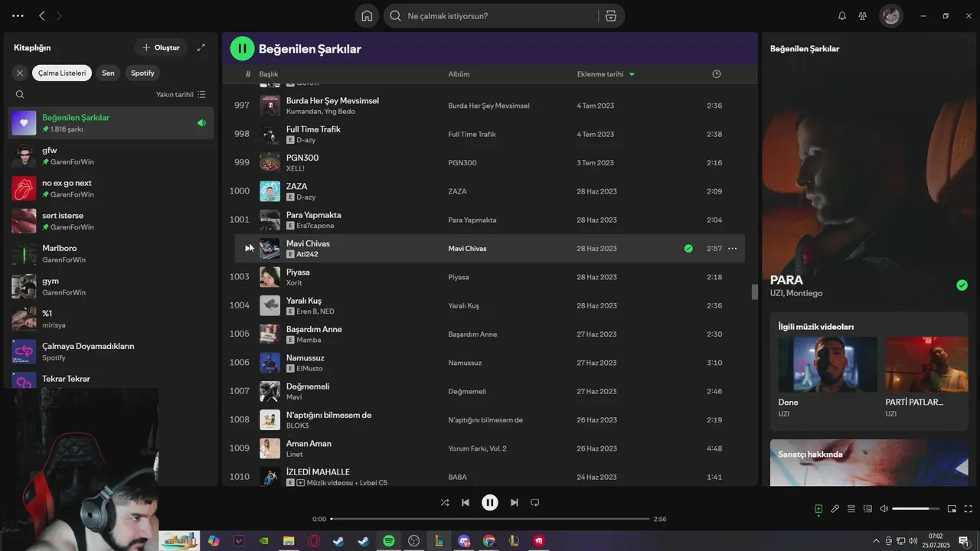980x551 pixels.
Task: Open the Browse icon in search bar
Action: point(610,15)
